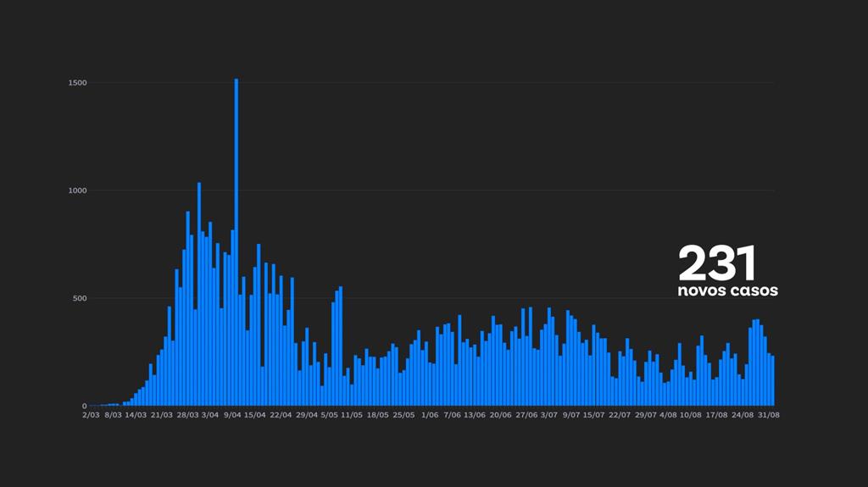
Task: Select the 31/08 date label
Action: 768,416
